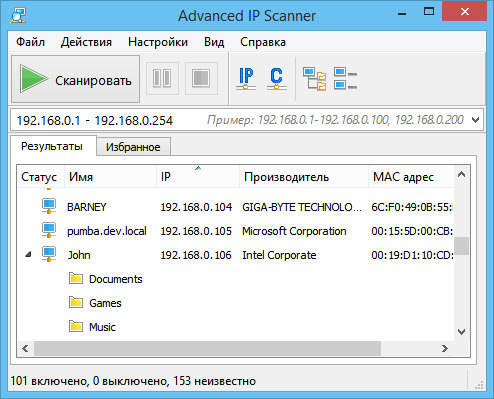Select the BARNEY computer icon

pyautogui.click(x=49, y=206)
